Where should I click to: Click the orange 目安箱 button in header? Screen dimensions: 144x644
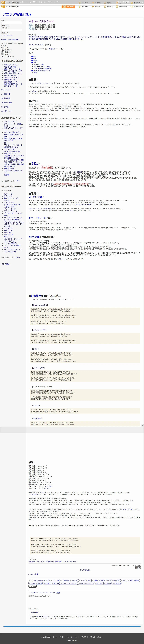tap(68, 7)
